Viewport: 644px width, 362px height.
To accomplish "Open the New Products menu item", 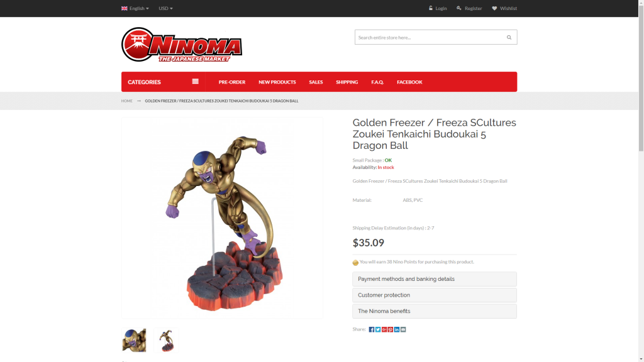I will [277, 82].
